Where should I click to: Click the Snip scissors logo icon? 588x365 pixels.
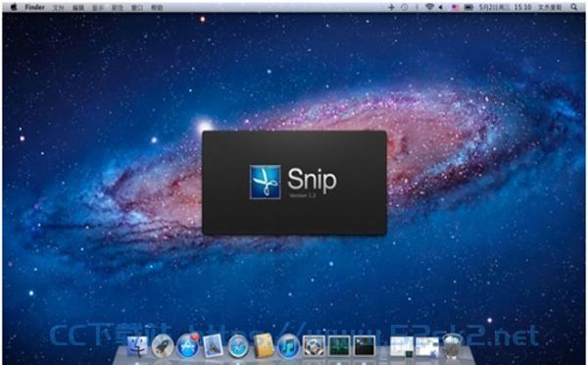point(266,182)
